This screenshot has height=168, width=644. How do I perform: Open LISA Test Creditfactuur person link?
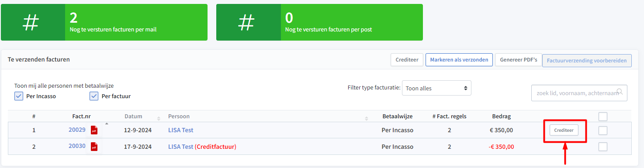tap(202, 147)
